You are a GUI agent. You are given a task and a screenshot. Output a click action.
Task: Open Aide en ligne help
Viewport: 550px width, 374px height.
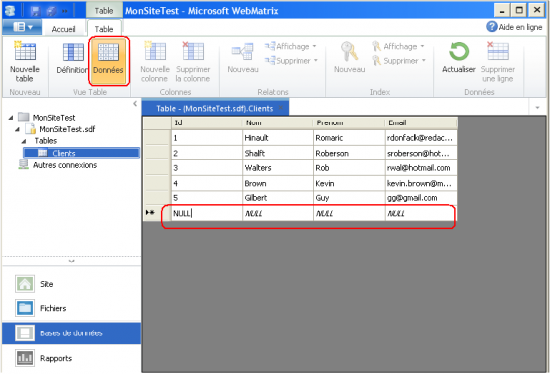[x=514, y=27]
